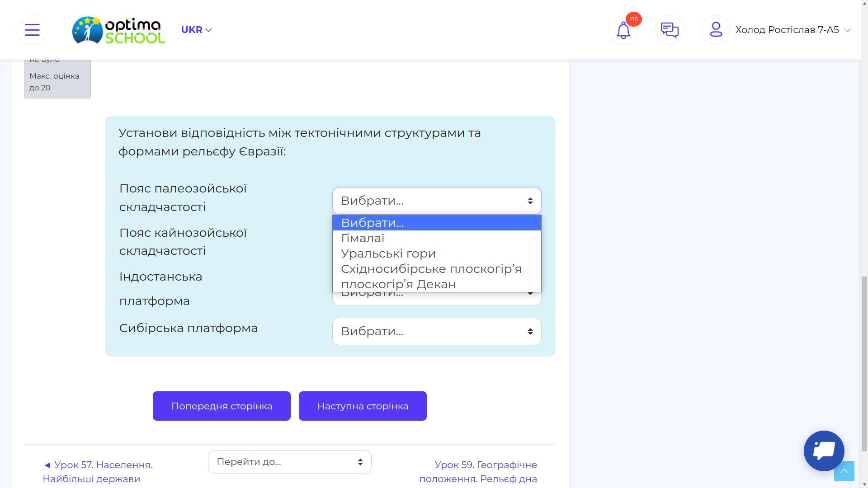Pick Східносибірське плоскогір'я option

click(431, 269)
